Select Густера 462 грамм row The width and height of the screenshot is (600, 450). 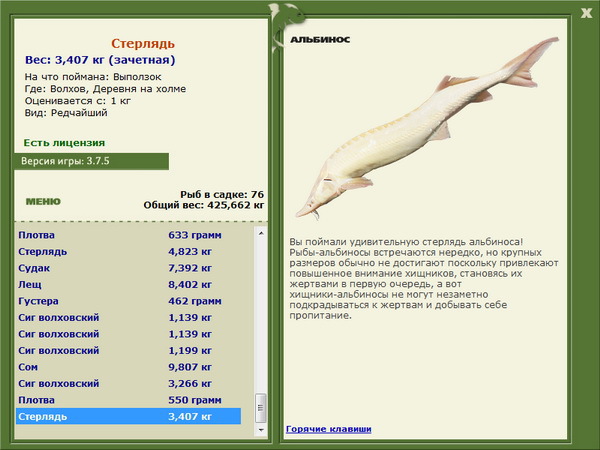click(129, 301)
